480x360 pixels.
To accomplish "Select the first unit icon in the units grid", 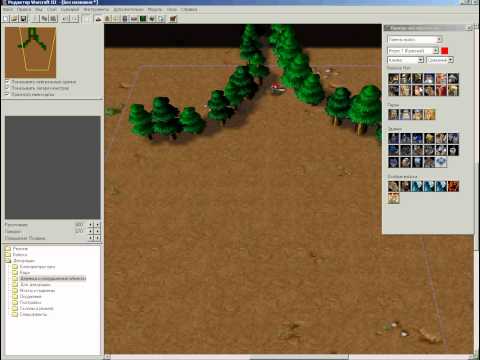I will [x=393, y=78].
